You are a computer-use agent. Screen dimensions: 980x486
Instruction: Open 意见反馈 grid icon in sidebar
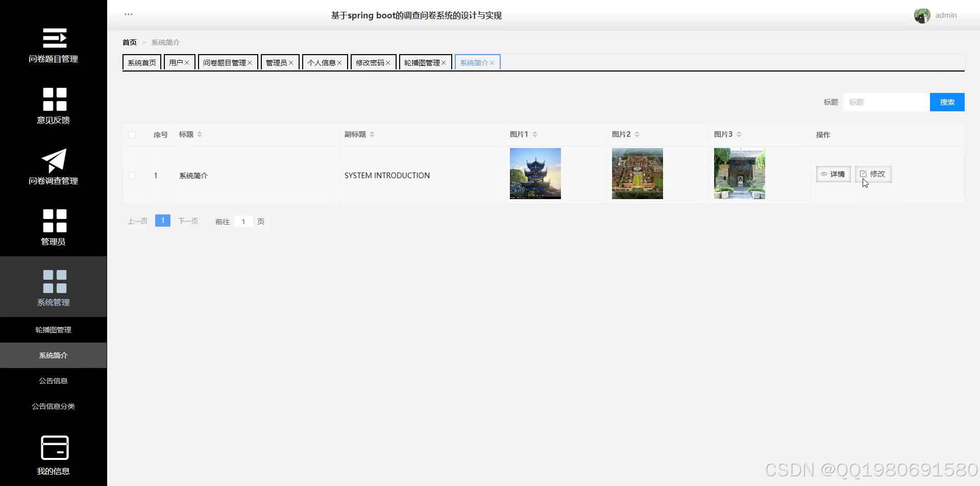(x=54, y=99)
